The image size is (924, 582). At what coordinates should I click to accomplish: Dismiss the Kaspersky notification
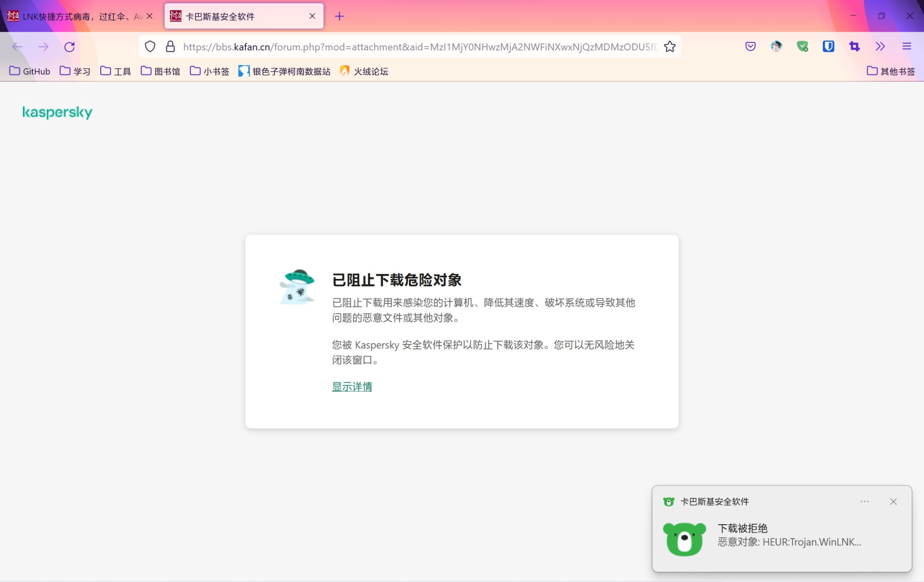[894, 502]
